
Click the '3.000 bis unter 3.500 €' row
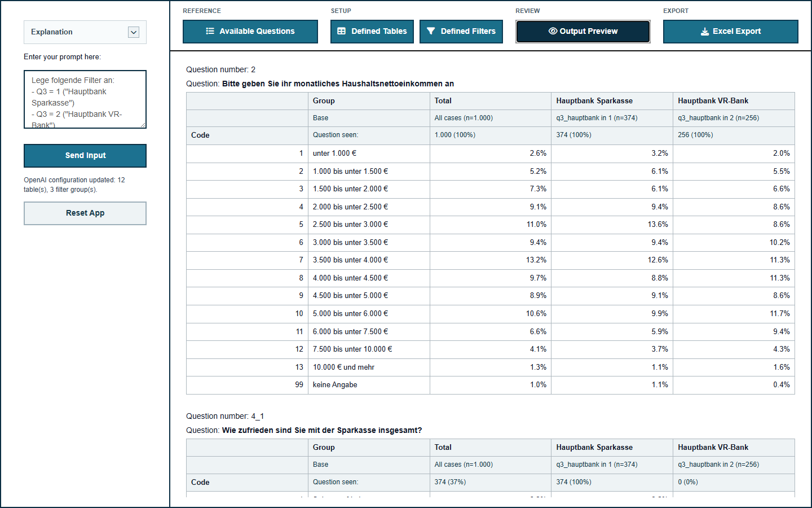point(490,242)
